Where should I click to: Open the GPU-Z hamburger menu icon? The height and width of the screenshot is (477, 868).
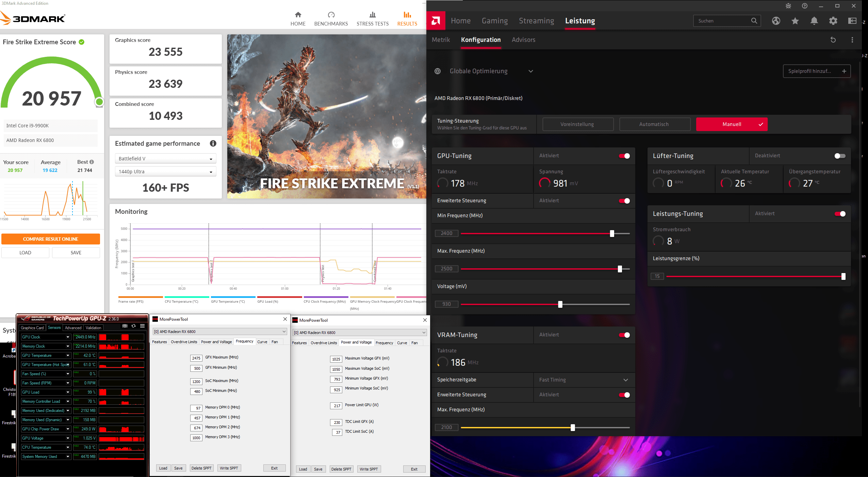coord(143,326)
